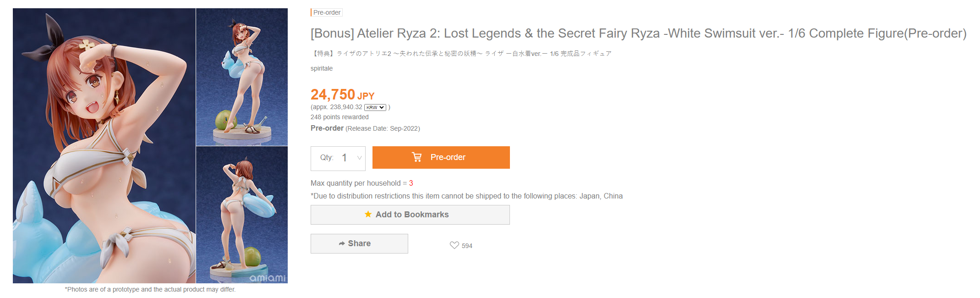Click the share arrow icon
Image resolution: width=980 pixels, height=298 pixels.
(342, 243)
